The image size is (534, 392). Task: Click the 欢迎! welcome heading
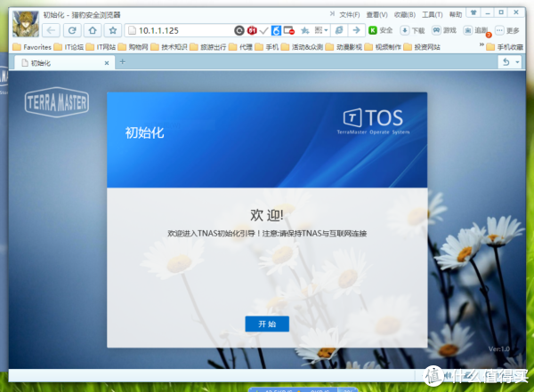point(267,215)
